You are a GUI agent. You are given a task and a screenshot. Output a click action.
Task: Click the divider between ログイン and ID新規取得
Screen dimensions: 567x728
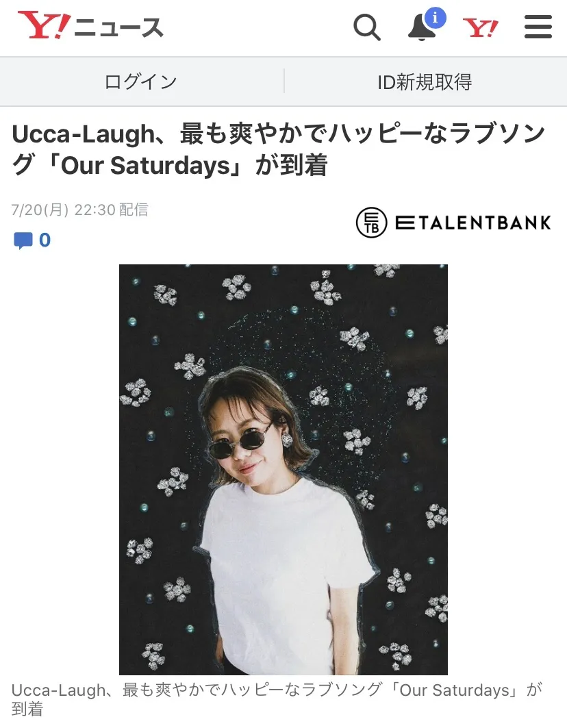pyautogui.click(x=284, y=81)
